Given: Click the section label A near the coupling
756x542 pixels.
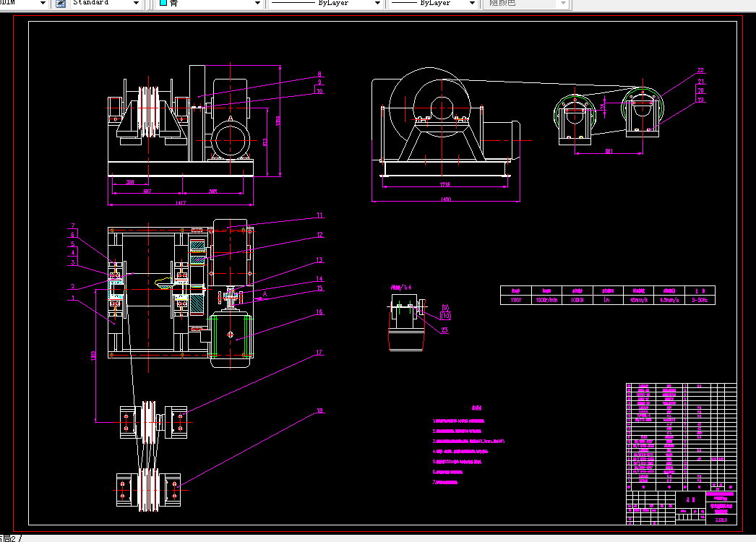Looking at the screenshot, I should (265, 293).
